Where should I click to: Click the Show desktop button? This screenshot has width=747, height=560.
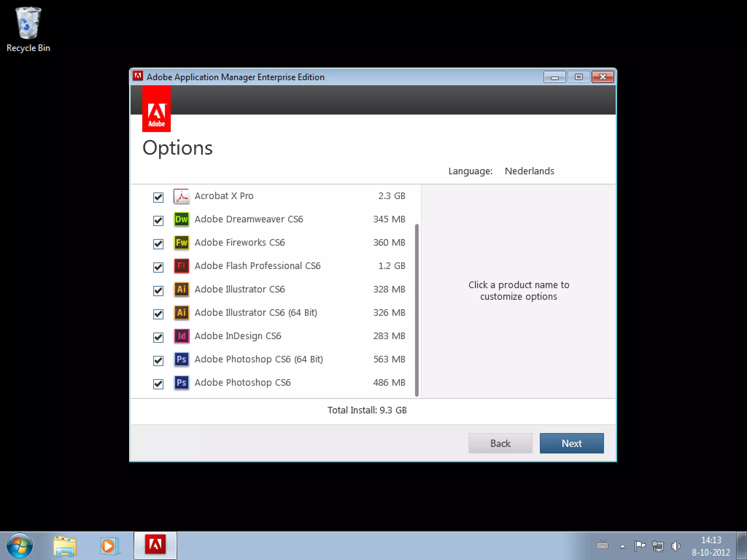coord(742,545)
